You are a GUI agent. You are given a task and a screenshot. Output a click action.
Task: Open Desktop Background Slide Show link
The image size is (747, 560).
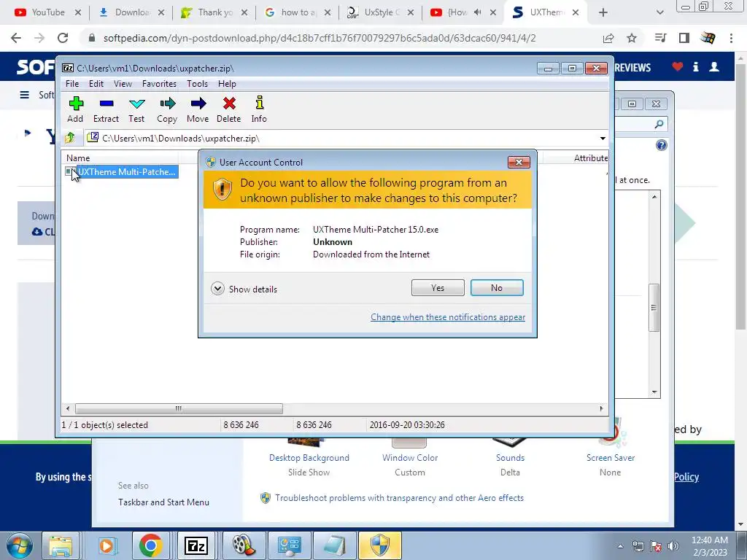309,459
